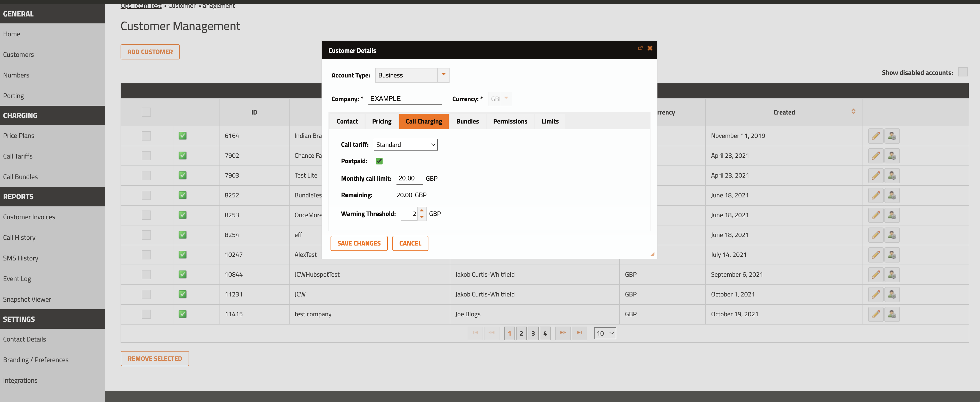Select row checkbox for customer 11415

pos(146,314)
